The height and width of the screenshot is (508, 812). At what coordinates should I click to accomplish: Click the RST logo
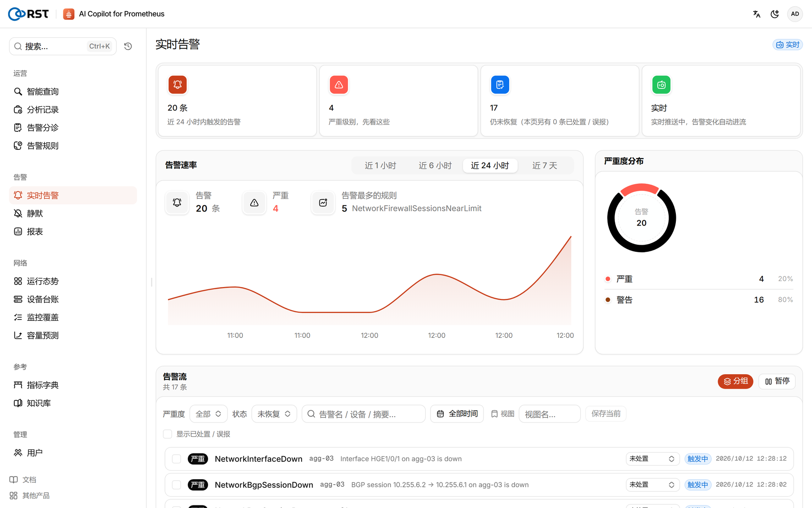click(x=28, y=14)
